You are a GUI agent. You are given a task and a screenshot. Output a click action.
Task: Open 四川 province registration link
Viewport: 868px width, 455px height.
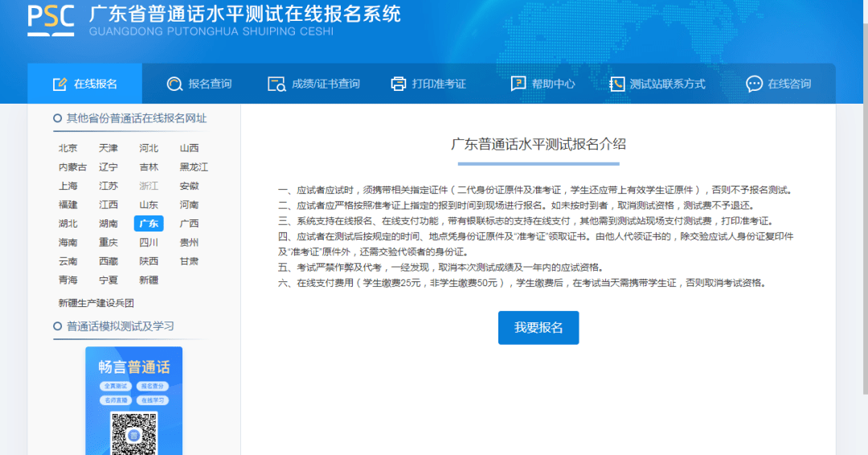[149, 243]
